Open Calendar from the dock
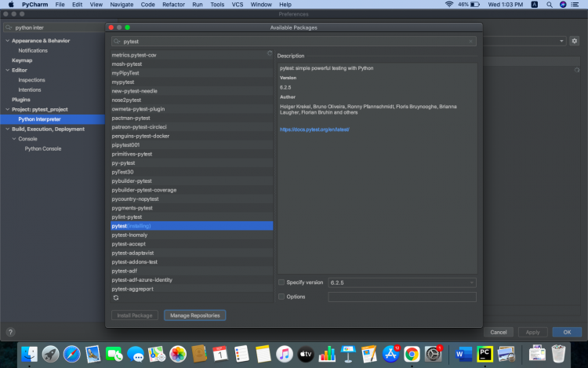 (x=220, y=354)
